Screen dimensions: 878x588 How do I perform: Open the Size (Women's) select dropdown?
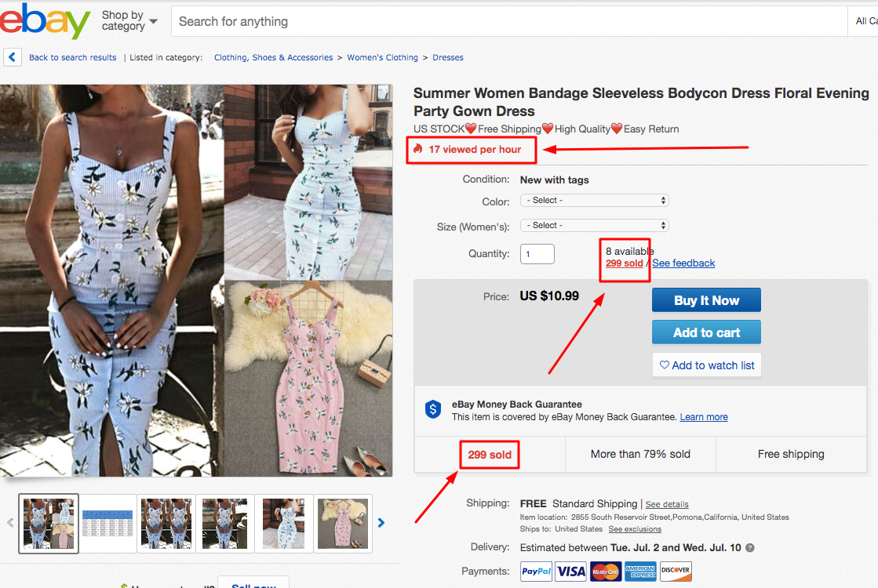coord(594,226)
